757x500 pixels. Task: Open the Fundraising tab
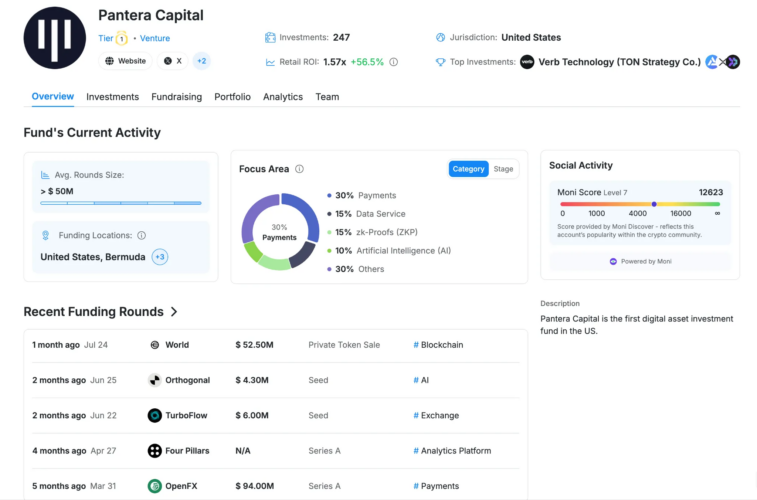177,97
